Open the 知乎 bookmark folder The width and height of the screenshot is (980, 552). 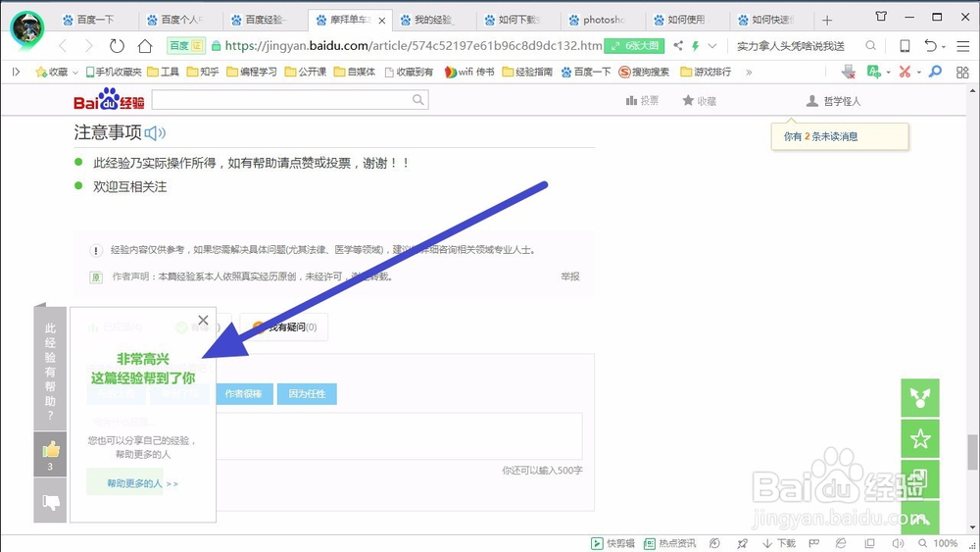pos(203,72)
